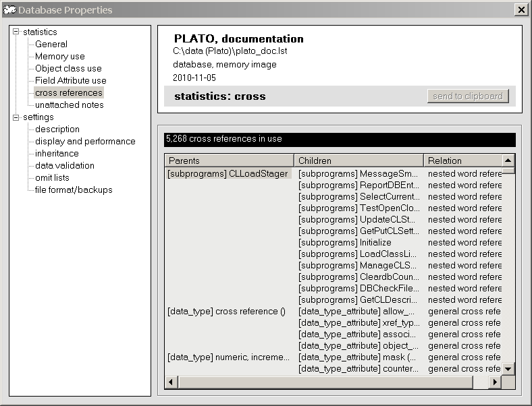Collapse the statistics tree node
Image resolution: width=532 pixels, height=406 pixels.
[16, 32]
